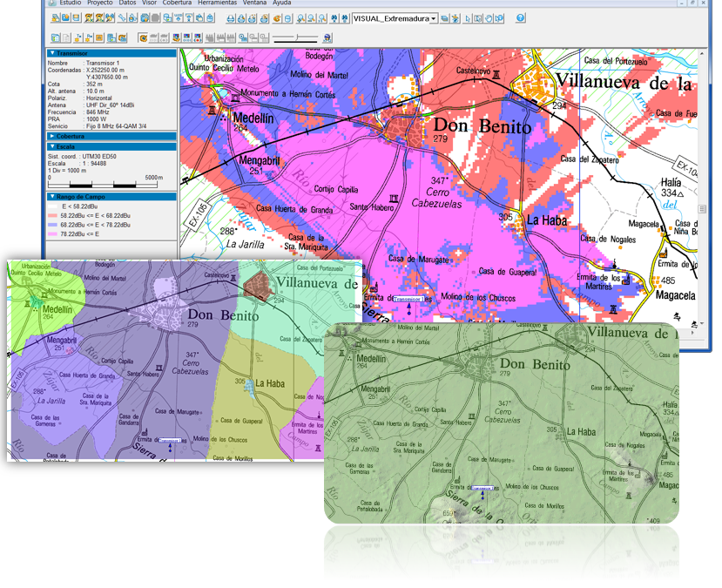
Task: Click the red 58.22dBu to 68.22dBu swatch
Action: click(52, 215)
